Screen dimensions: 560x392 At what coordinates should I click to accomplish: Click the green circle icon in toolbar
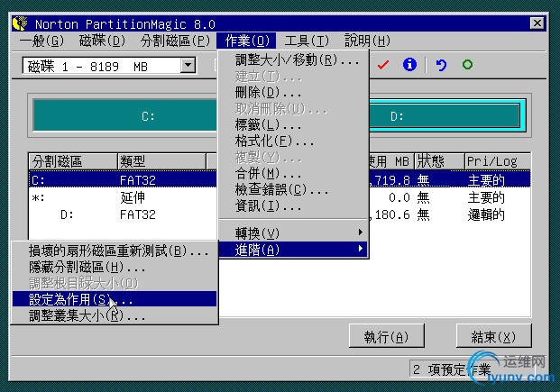click(x=467, y=65)
